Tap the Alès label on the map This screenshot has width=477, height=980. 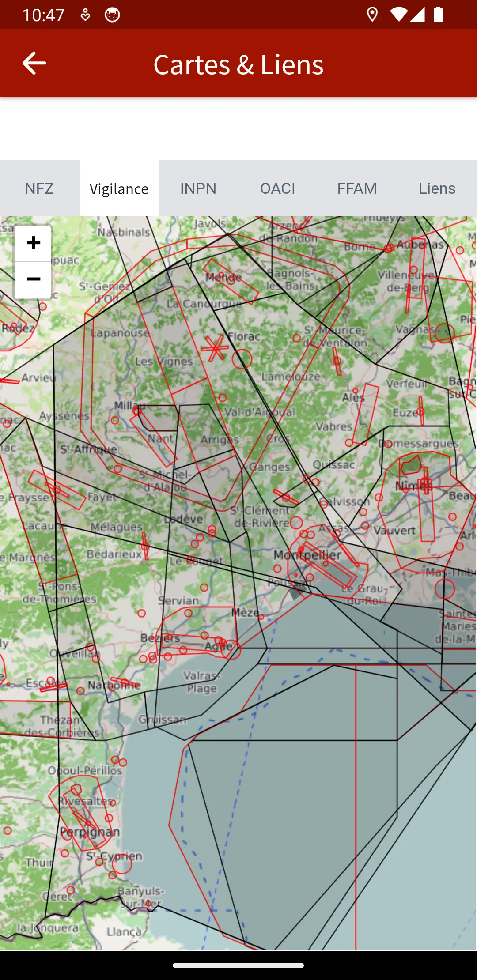click(353, 397)
